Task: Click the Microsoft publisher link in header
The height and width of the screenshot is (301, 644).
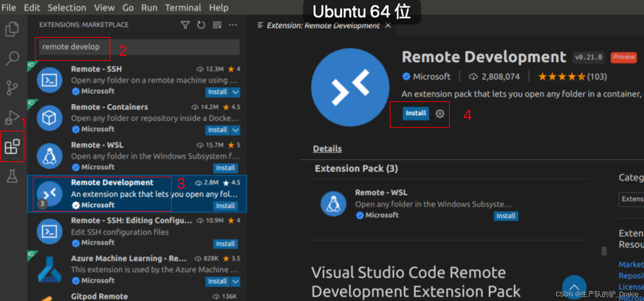Action: (x=432, y=76)
